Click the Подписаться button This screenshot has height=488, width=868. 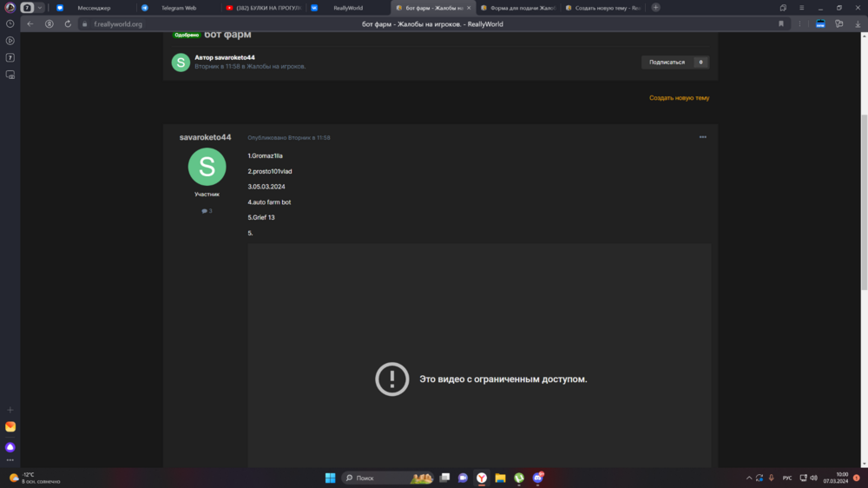667,62
